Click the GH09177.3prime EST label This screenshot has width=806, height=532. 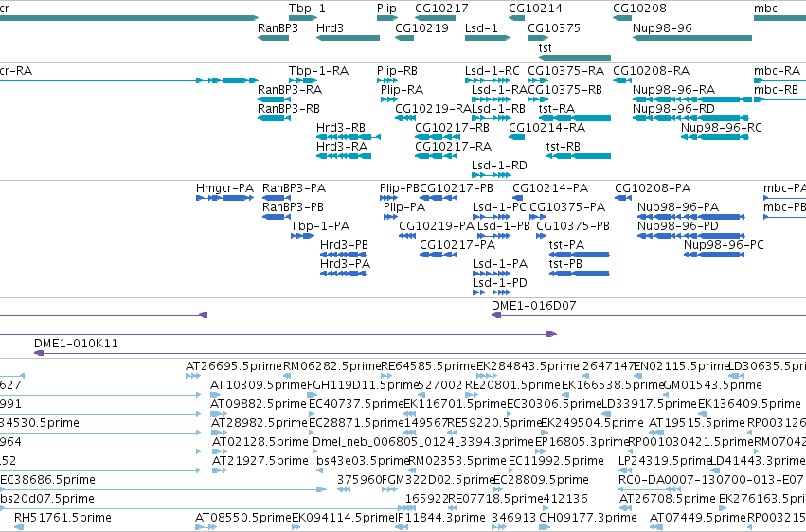click(x=587, y=518)
